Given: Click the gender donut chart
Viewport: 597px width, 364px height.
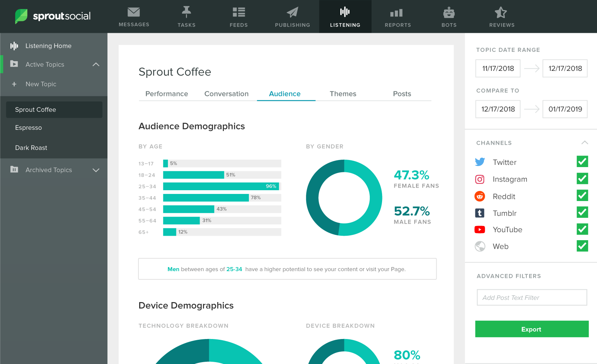Looking at the screenshot, I should pos(344,198).
